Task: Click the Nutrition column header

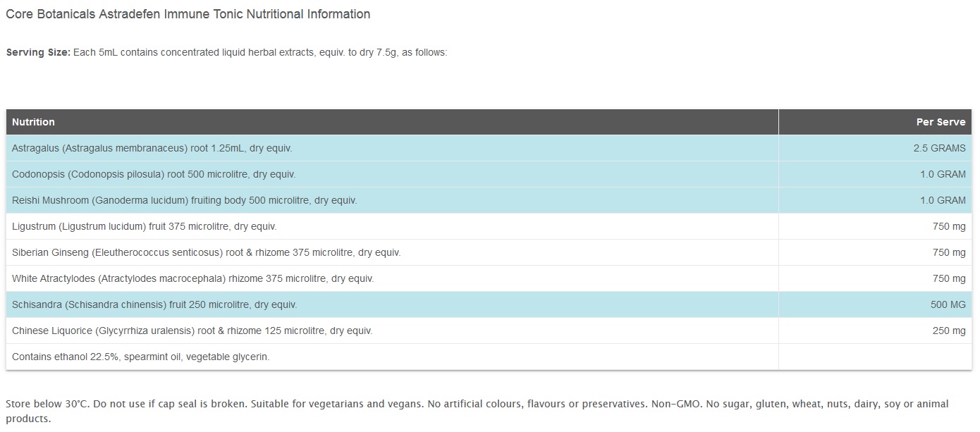Action: pos(33,122)
